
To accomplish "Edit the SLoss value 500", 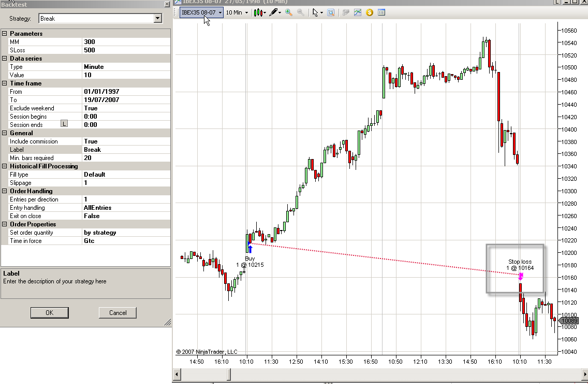I will (126, 50).
